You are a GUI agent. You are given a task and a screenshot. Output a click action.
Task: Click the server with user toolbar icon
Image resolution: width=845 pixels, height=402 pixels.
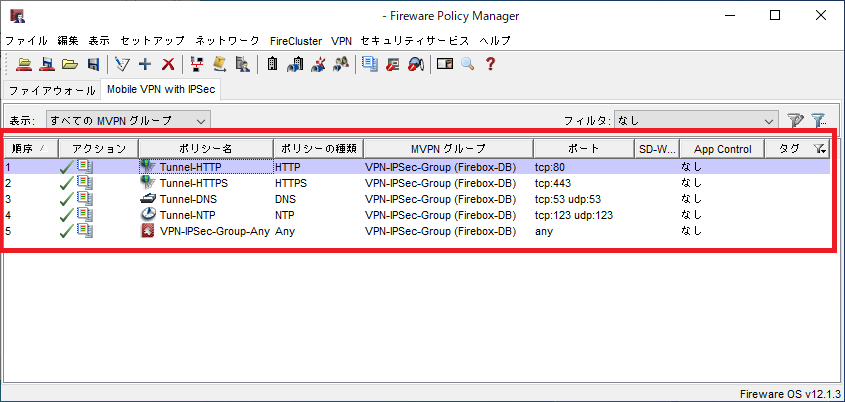(x=242, y=64)
